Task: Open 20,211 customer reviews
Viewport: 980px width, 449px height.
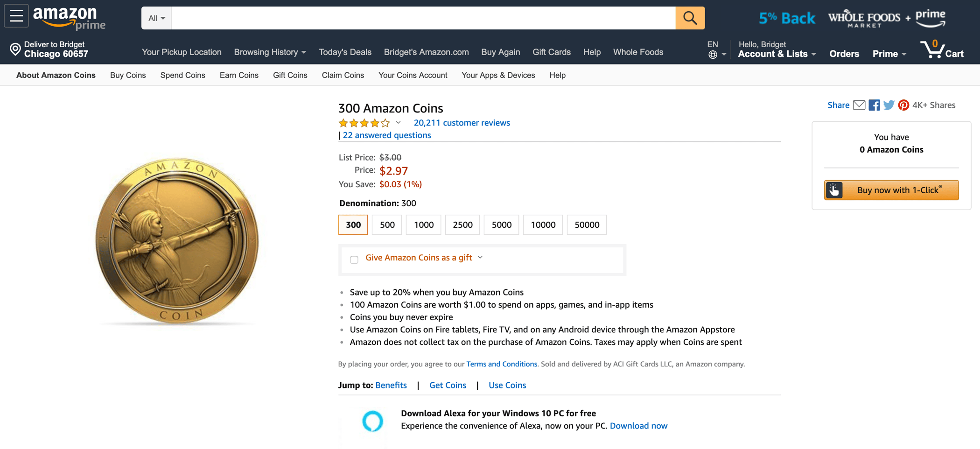Action: tap(462, 123)
